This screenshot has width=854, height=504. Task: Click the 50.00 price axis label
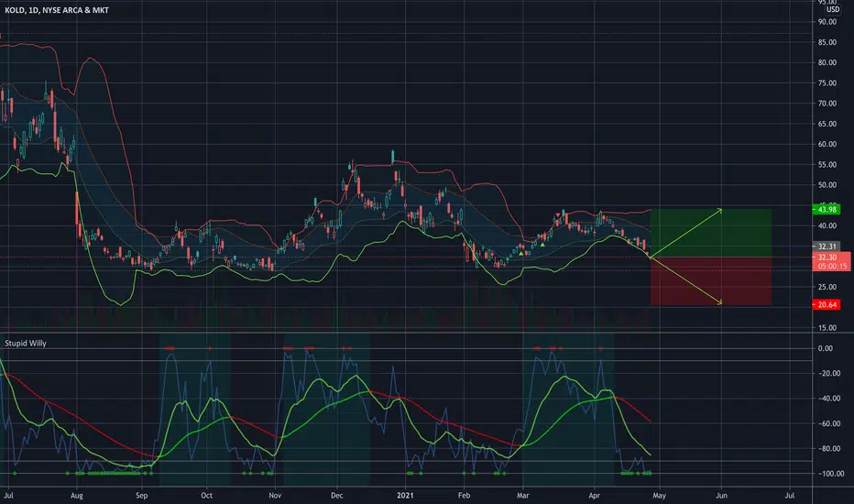coord(827,185)
